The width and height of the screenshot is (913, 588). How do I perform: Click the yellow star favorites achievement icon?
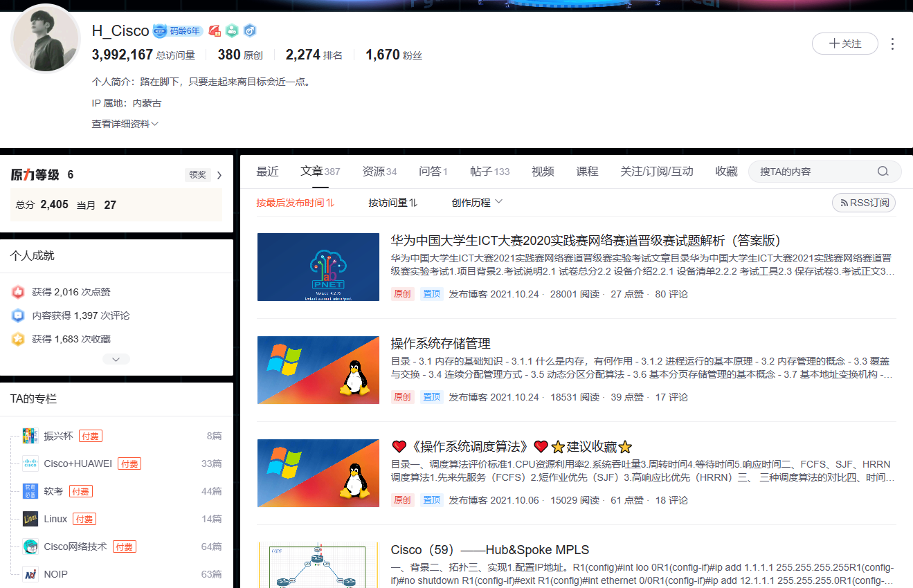click(18, 339)
